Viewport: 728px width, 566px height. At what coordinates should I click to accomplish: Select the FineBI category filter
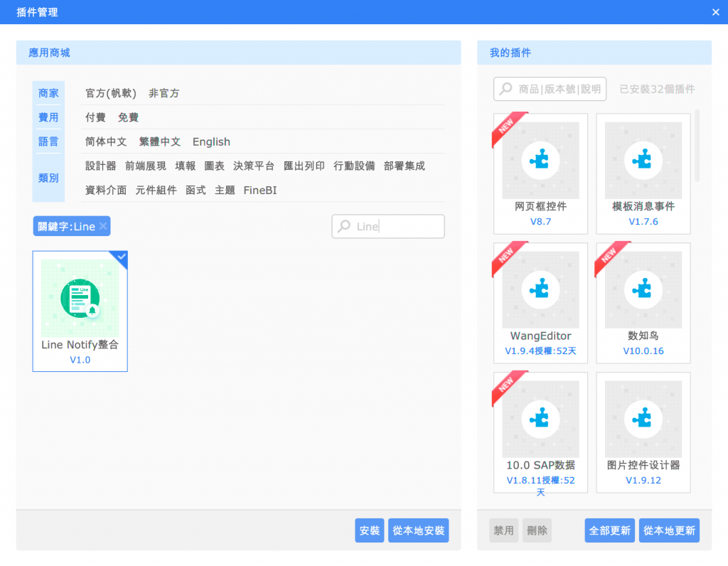click(x=260, y=191)
